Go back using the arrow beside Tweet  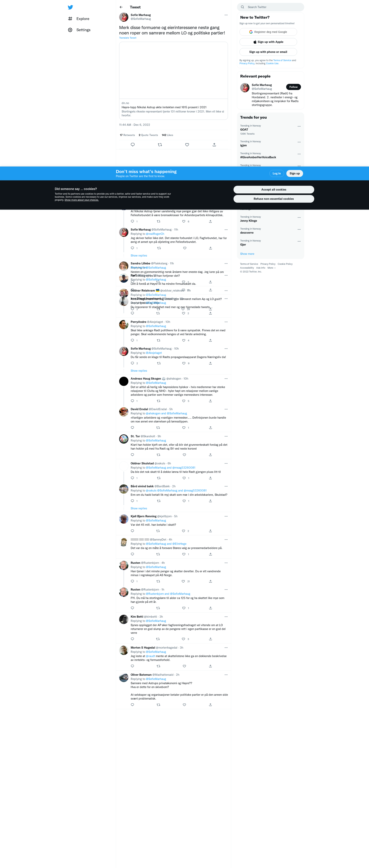121,7
